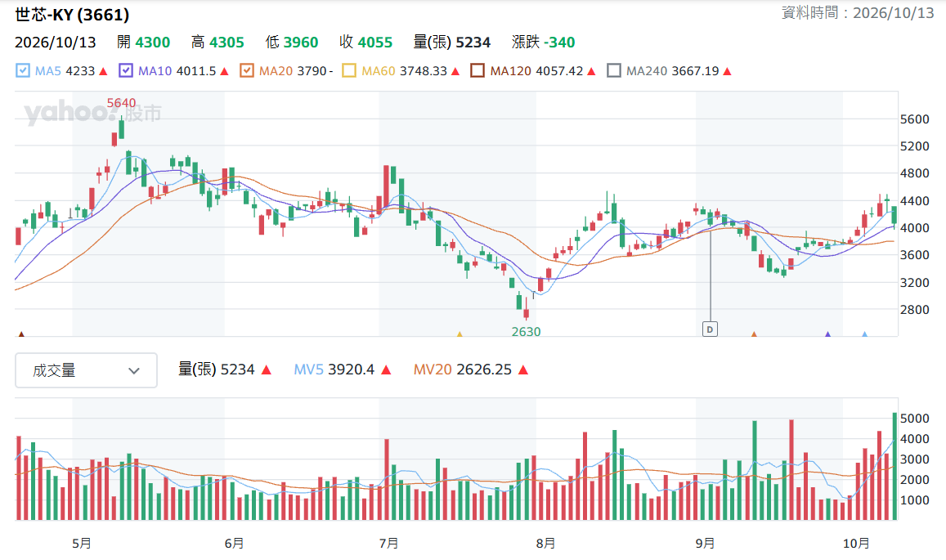Click the 5640 peak price label
The width and height of the screenshot is (946, 560).
[121, 103]
